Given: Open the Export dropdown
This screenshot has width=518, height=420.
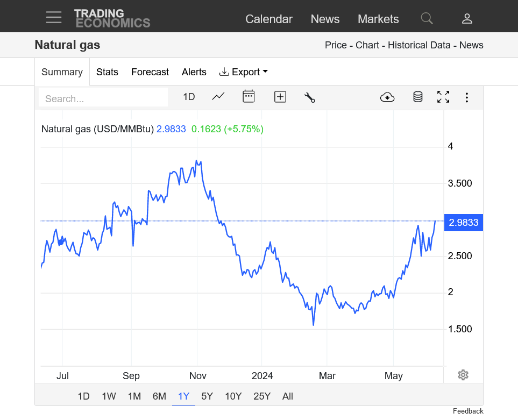Looking at the screenshot, I should (x=244, y=72).
